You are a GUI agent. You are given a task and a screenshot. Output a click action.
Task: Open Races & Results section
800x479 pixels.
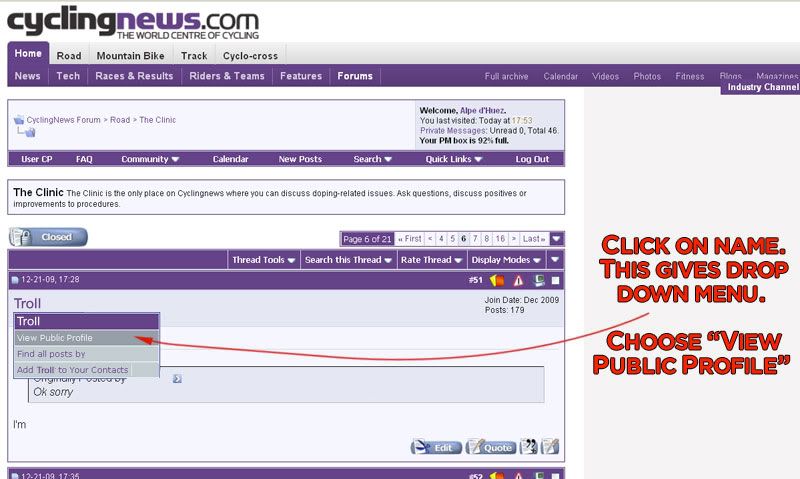coord(134,75)
